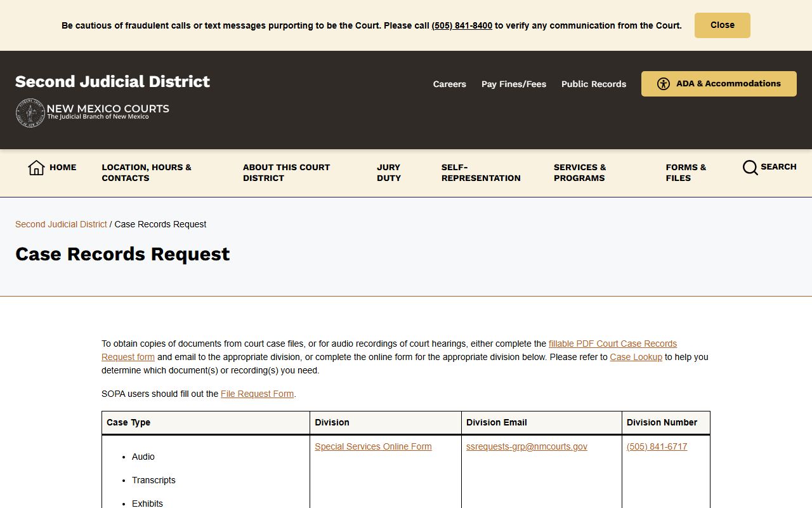
Task: Close the fraudulent calls warning banner
Action: pos(723,25)
